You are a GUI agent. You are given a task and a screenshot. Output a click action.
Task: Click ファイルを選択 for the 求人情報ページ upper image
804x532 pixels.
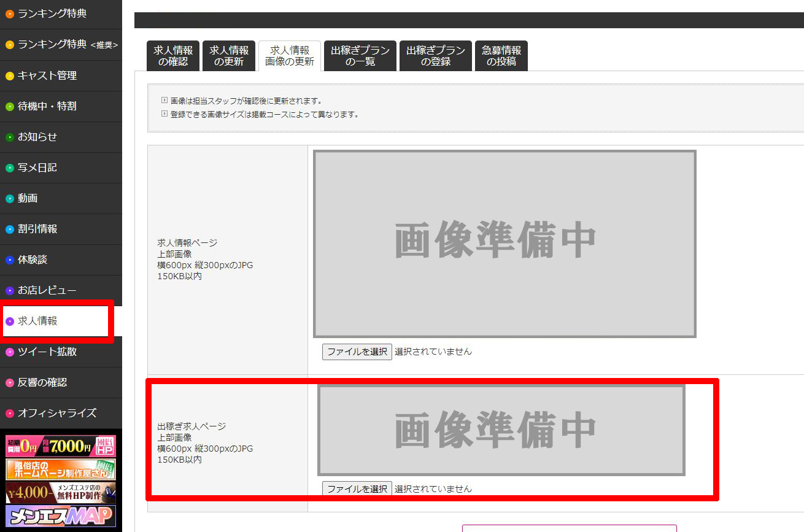[x=357, y=352]
